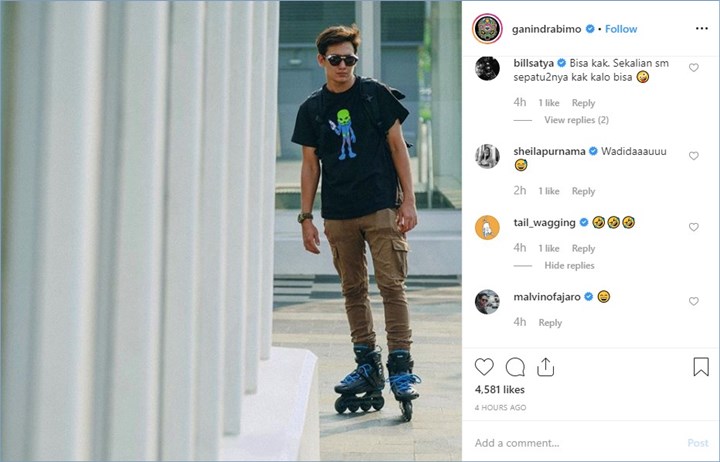Like the post with heart icon
Screen dimensions: 720x462
pyautogui.click(x=484, y=367)
